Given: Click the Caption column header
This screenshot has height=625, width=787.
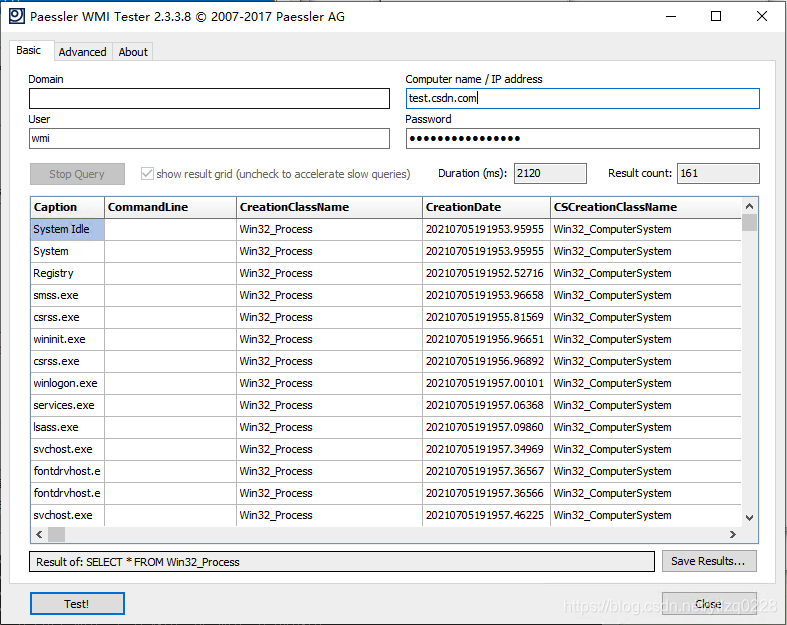Looking at the screenshot, I should [x=67, y=207].
